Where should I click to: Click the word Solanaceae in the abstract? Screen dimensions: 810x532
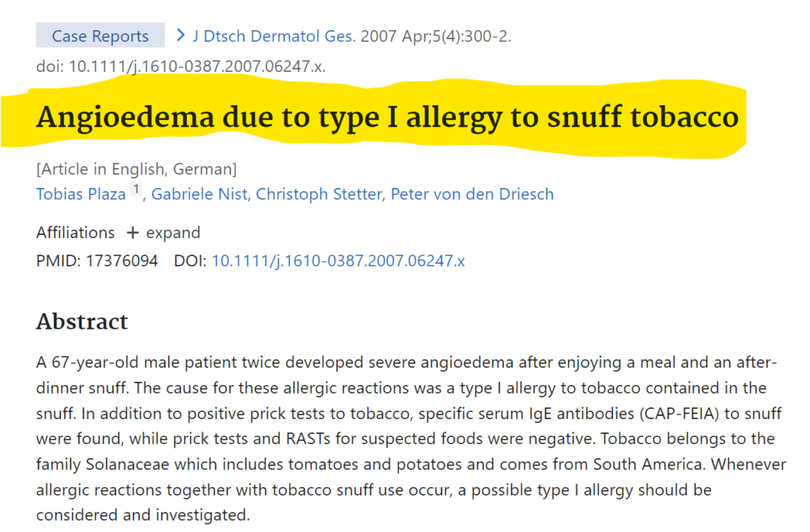[127, 464]
